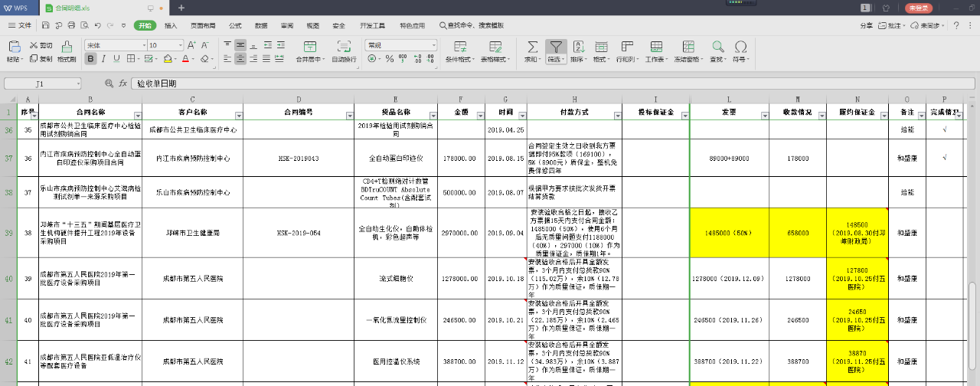Viewport: 980px width, 386px height.
Task: Click the yellow fill color swatch
Action: [169, 59]
